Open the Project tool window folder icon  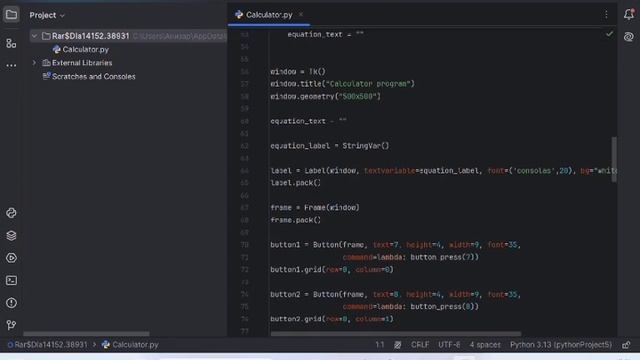pos(11,15)
